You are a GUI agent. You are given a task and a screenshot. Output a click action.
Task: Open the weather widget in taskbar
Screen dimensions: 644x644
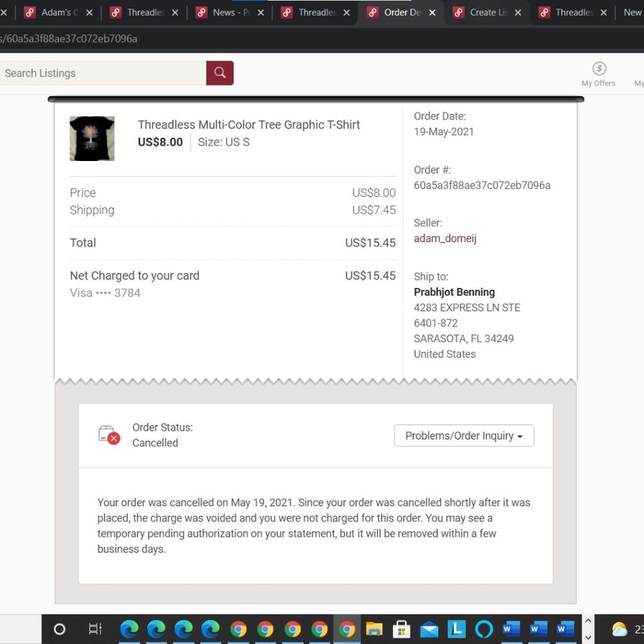pos(620,629)
